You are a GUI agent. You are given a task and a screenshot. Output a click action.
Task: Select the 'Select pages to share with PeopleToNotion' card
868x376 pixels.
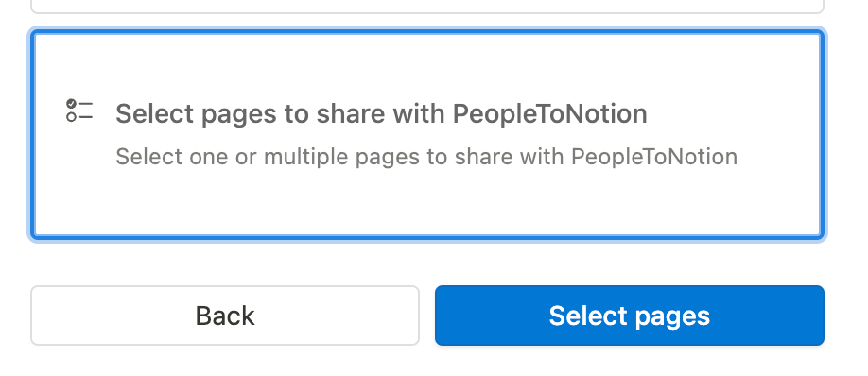click(426, 135)
